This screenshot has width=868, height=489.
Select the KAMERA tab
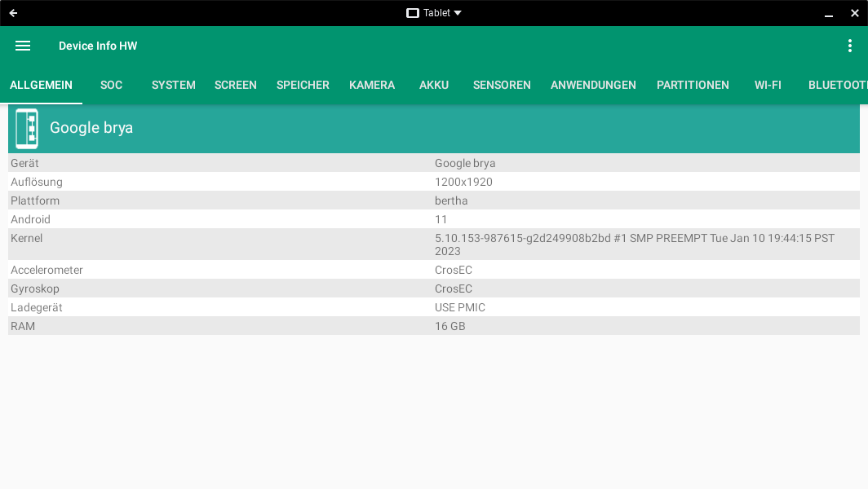click(x=372, y=86)
